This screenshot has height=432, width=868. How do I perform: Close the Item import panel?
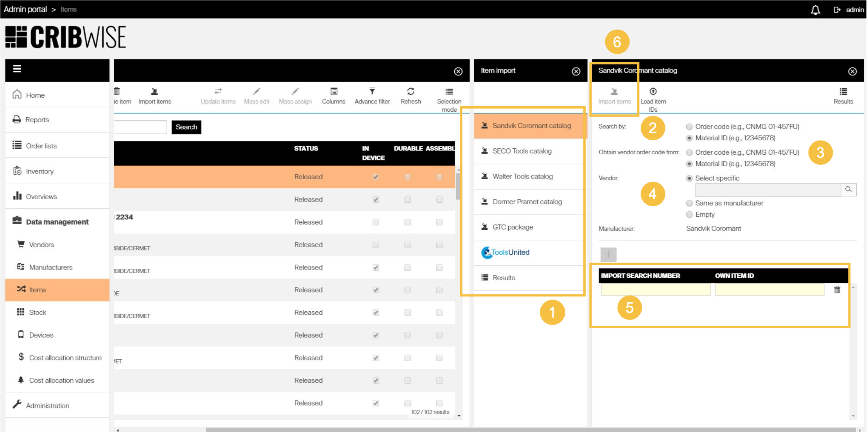(576, 71)
